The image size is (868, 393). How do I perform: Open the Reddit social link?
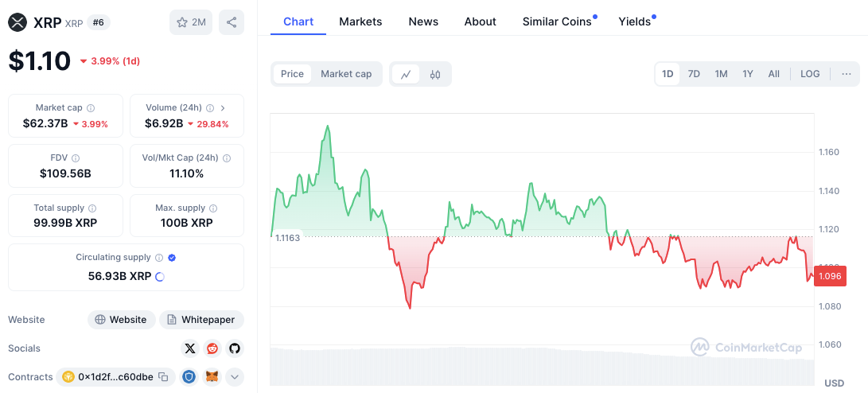pos(212,348)
